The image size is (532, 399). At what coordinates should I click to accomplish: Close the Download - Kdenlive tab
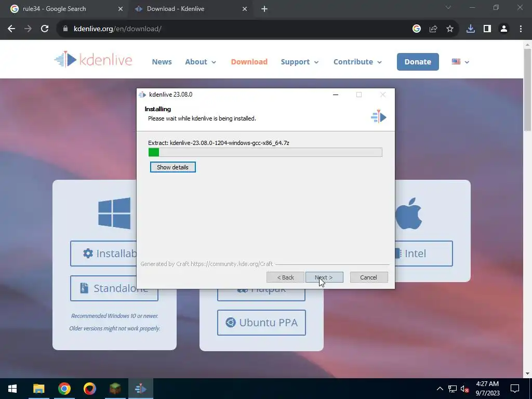[245, 9]
